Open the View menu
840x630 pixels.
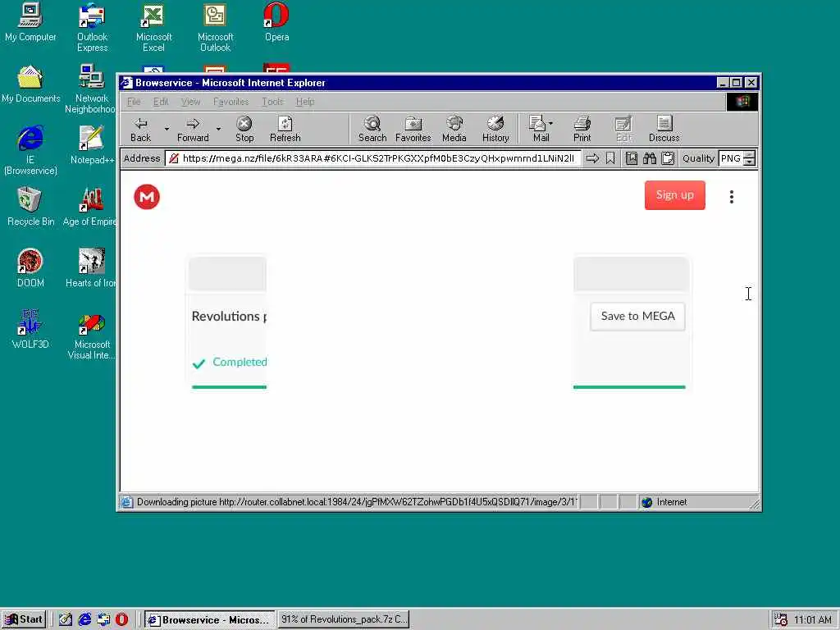190,102
